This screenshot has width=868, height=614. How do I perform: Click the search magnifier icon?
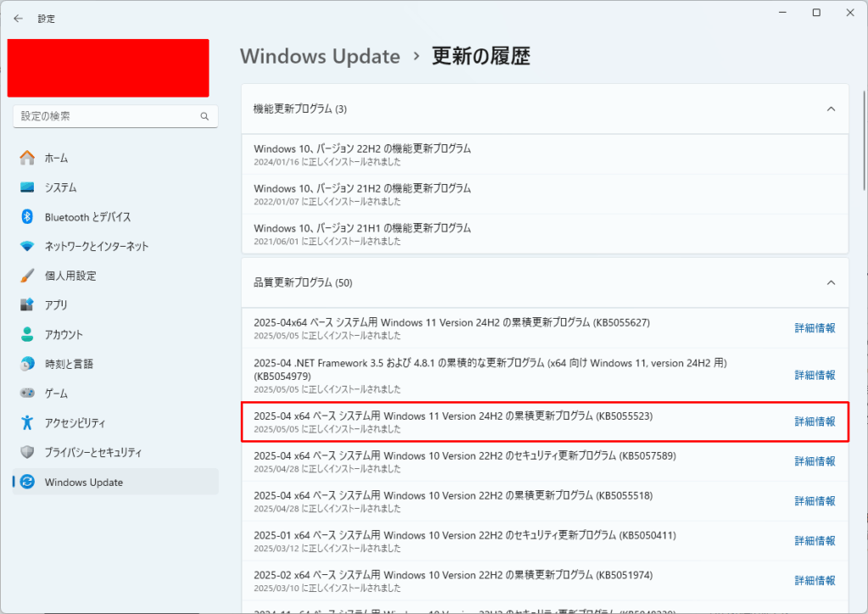[x=205, y=116]
